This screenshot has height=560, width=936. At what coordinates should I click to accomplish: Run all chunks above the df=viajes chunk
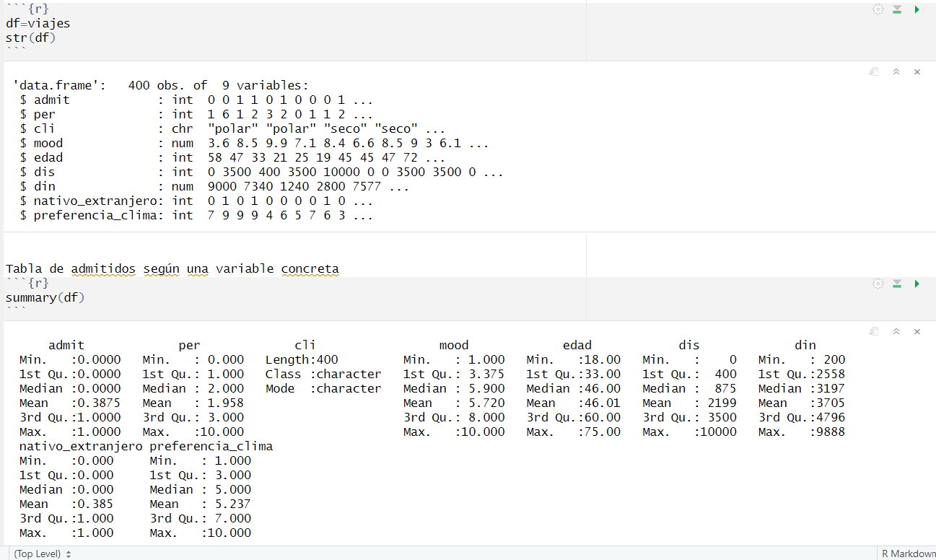tap(897, 9)
